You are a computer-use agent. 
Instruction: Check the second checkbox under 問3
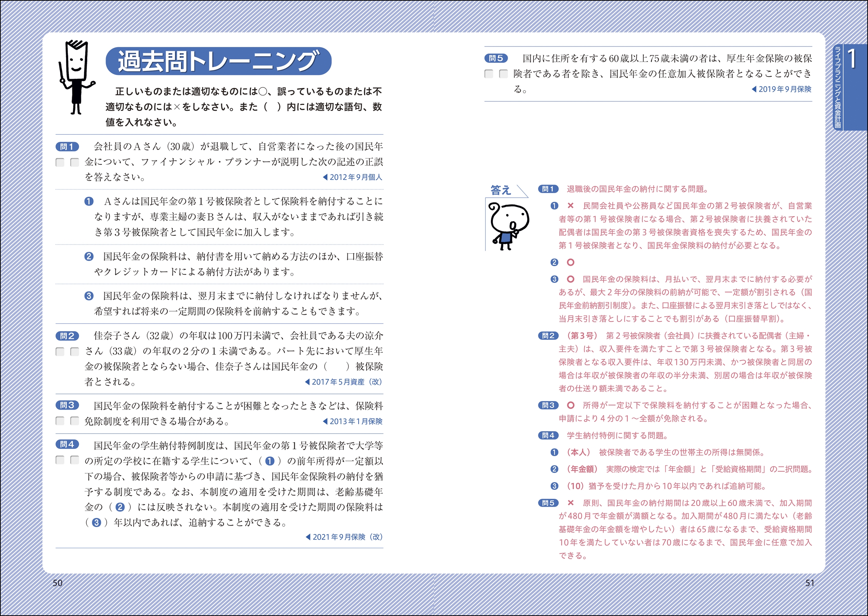(x=75, y=421)
